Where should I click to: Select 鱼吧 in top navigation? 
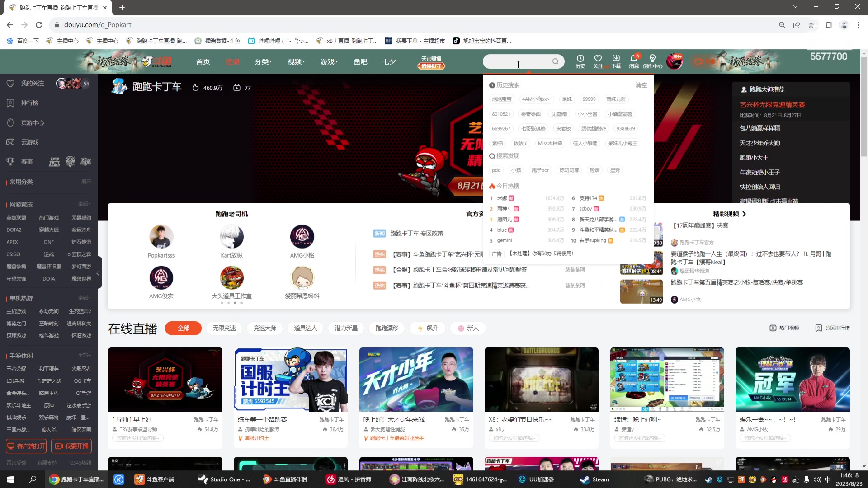coord(360,61)
